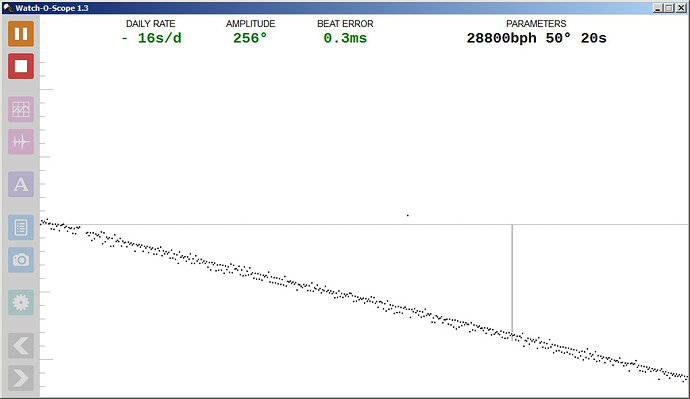Pause the measurement with the orange button
Image resolution: width=690 pixels, height=399 pixels.
[x=21, y=34]
